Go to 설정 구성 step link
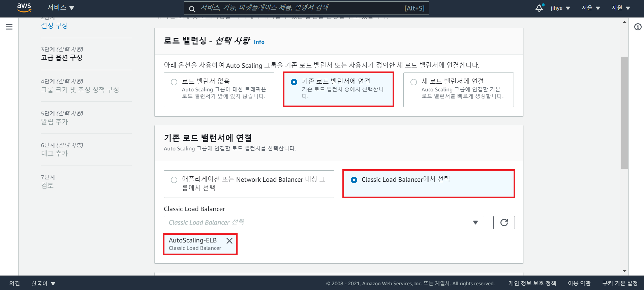Image resolution: width=644 pixels, height=290 pixels. point(54,26)
